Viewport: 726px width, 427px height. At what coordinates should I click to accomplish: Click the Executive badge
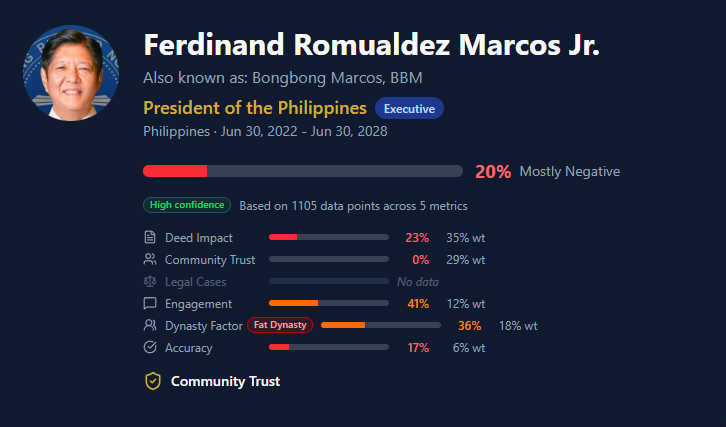point(409,108)
